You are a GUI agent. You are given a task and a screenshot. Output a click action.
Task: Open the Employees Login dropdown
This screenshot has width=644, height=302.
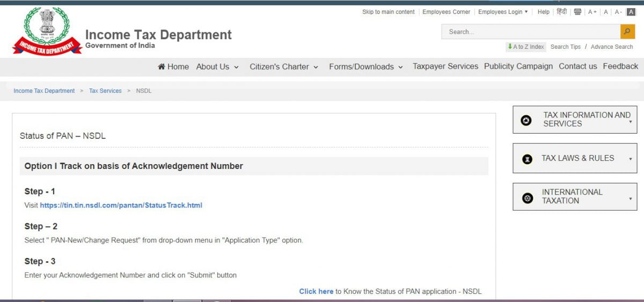point(503,12)
